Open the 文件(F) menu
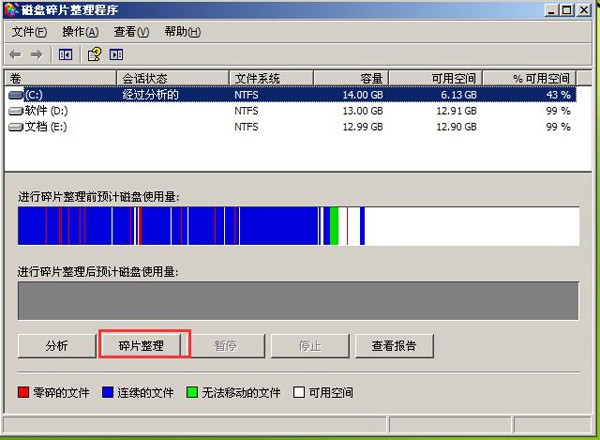600x440 pixels. (x=29, y=32)
